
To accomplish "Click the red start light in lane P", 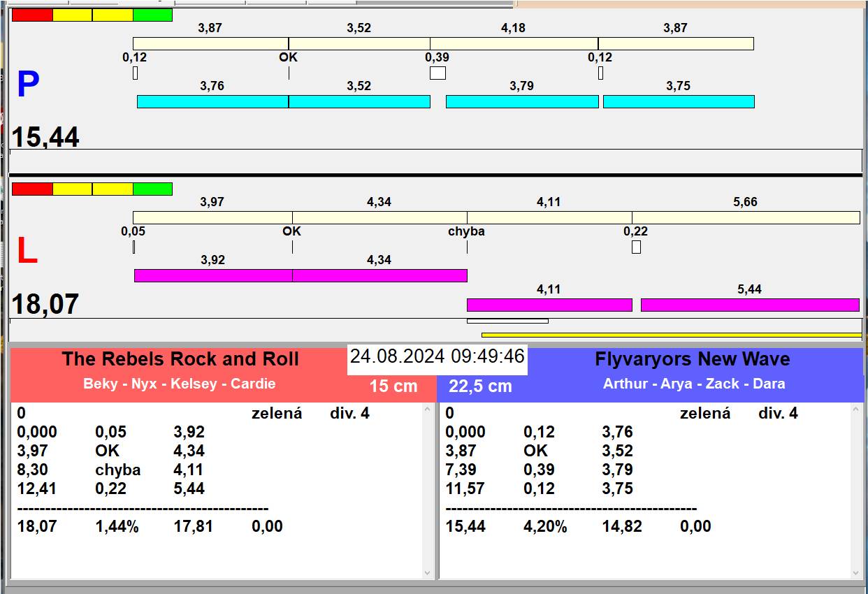I will click(32, 15).
